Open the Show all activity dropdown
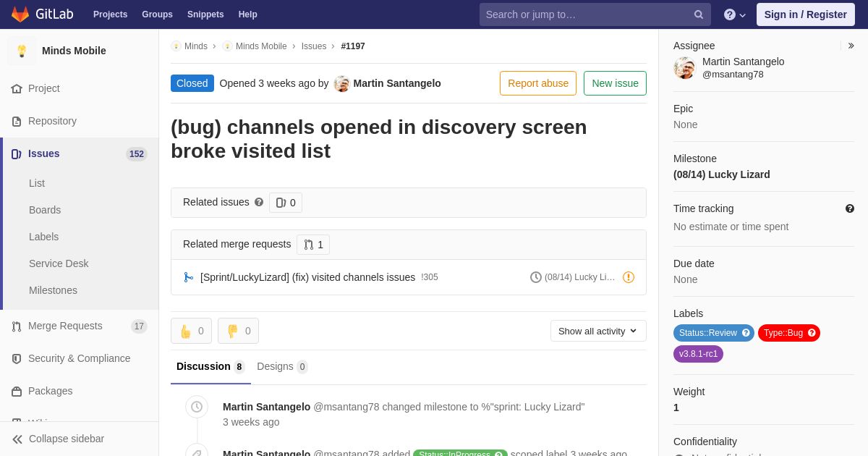 [x=598, y=331]
